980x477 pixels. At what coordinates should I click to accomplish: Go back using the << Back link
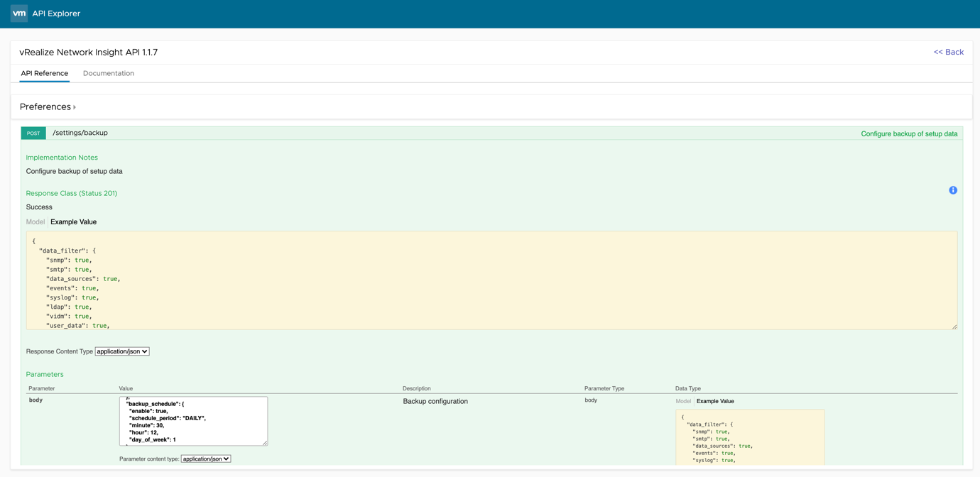tap(948, 52)
